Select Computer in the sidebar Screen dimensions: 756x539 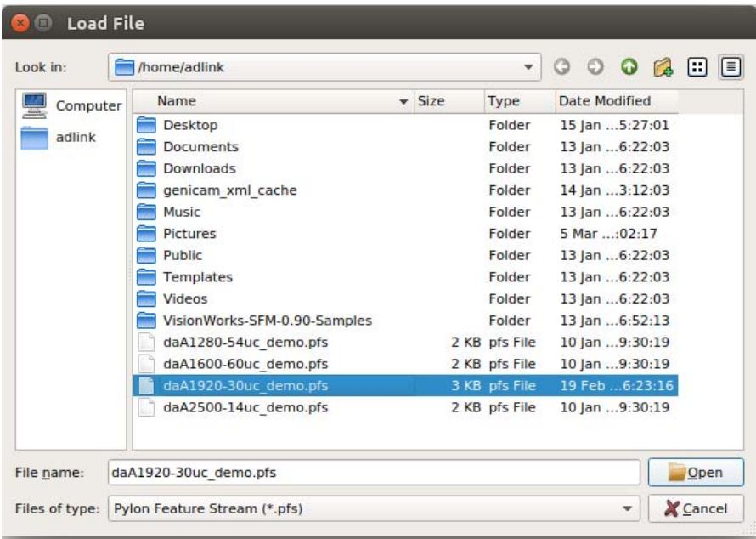point(71,105)
